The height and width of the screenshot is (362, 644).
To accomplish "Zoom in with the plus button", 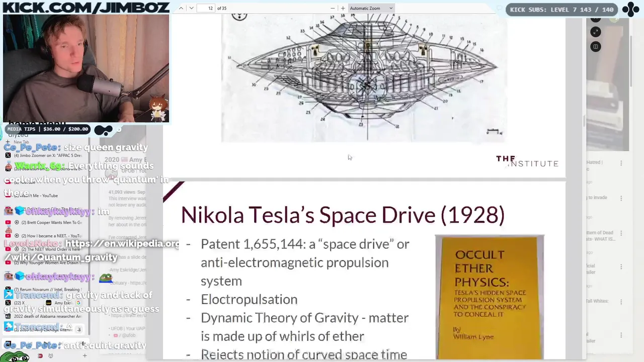I will [343, 8].
